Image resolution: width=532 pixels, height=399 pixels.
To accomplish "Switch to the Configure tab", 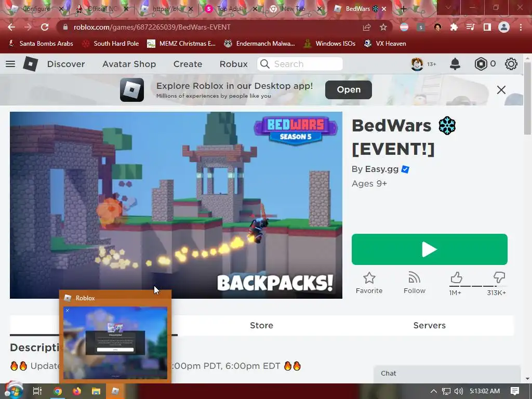I will point(36,9).
